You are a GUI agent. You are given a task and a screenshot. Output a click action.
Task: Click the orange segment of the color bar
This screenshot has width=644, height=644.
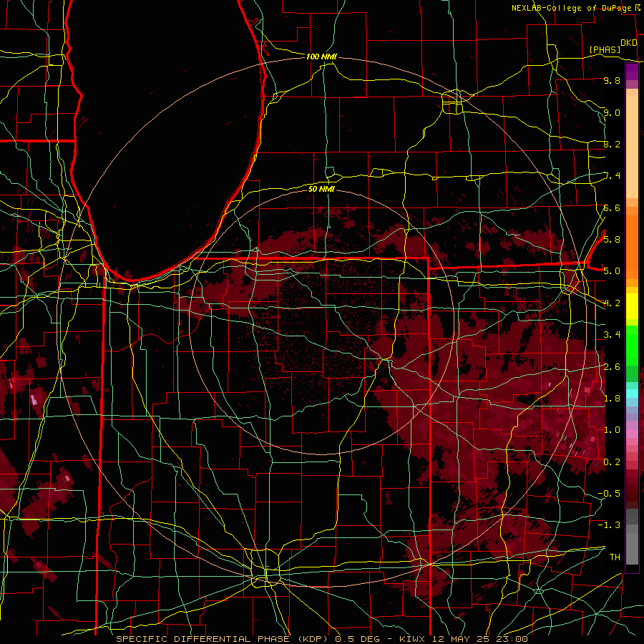(x=632, y=246)
